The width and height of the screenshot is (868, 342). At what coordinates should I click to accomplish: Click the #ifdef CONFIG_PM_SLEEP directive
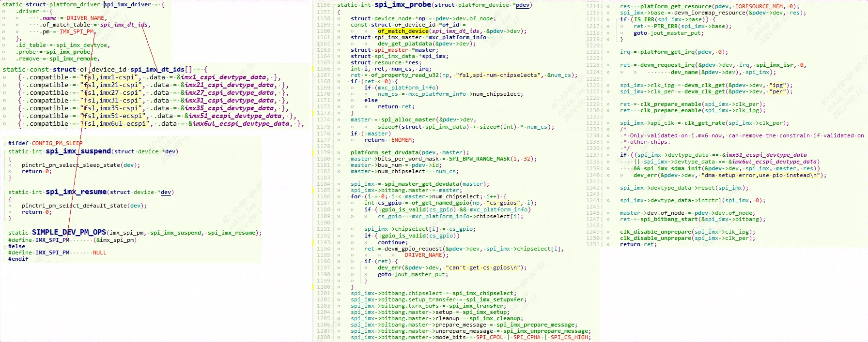45,143
